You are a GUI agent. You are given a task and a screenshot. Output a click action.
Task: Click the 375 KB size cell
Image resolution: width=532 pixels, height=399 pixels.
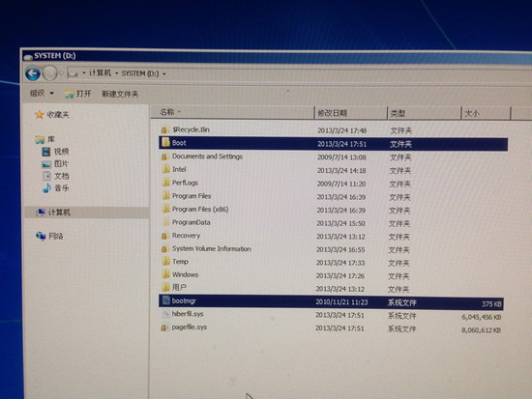[491, 304]
